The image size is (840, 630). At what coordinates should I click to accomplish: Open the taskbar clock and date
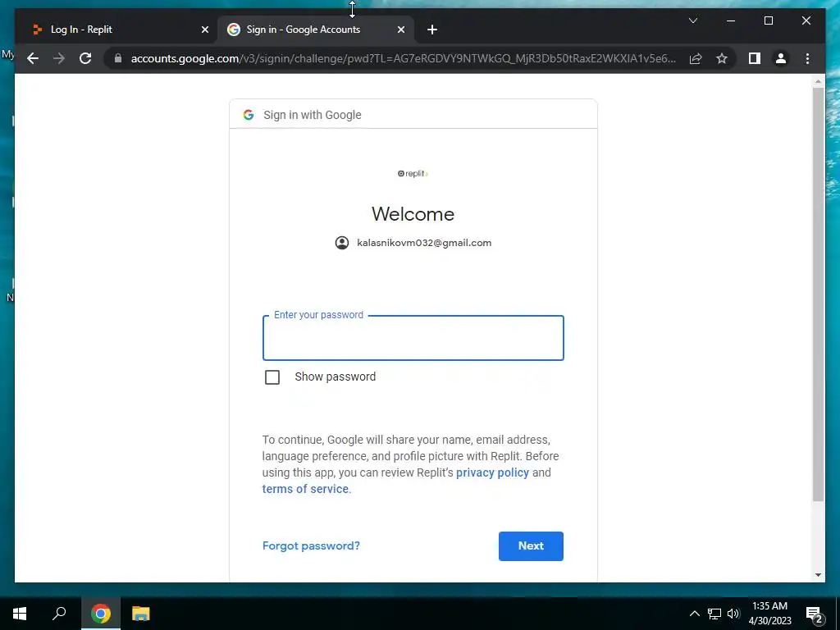[769, 614]
